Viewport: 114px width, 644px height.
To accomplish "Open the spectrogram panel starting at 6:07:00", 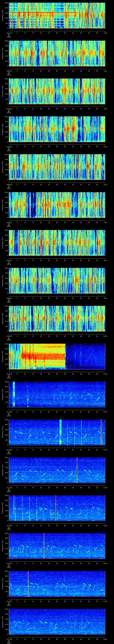I will point(57,243).
